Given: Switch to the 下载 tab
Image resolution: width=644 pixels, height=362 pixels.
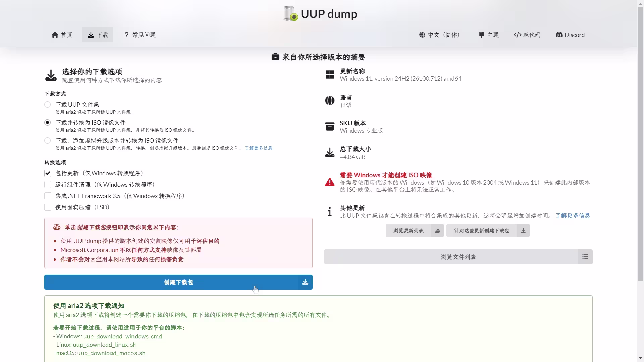Looking at the screenshot, I should [97, 35].
